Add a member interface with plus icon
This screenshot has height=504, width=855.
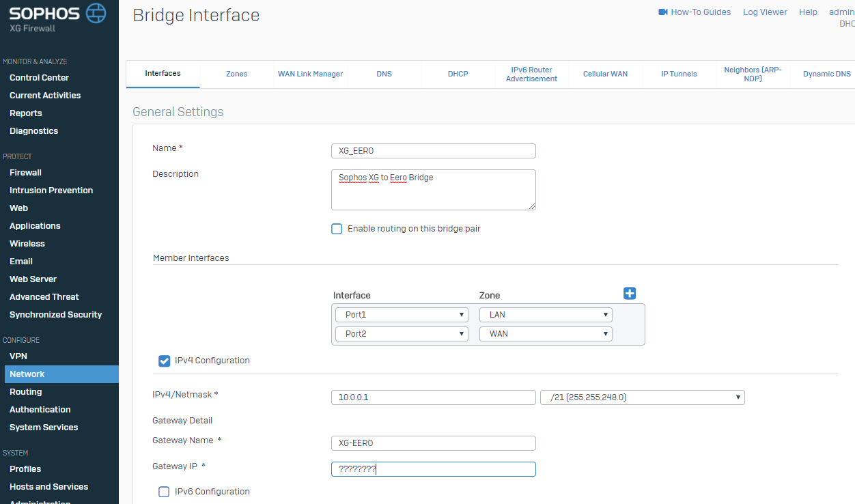point(630,293)
